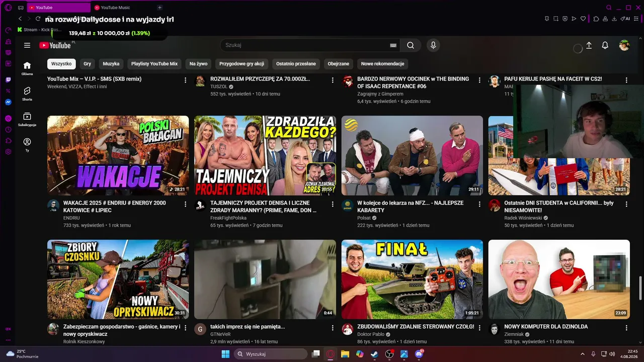Open options for takich imprez video
Screen dimensions: 644x362
click(x=333, y=328)
